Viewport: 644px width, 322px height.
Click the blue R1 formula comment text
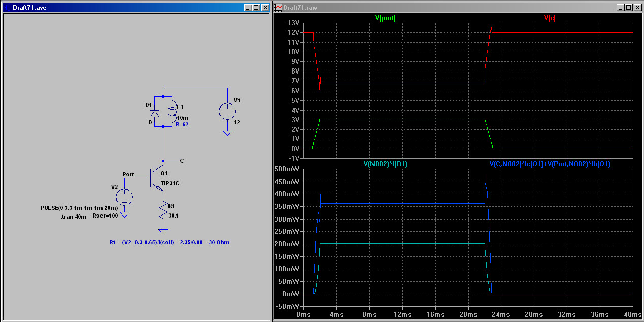169,242
